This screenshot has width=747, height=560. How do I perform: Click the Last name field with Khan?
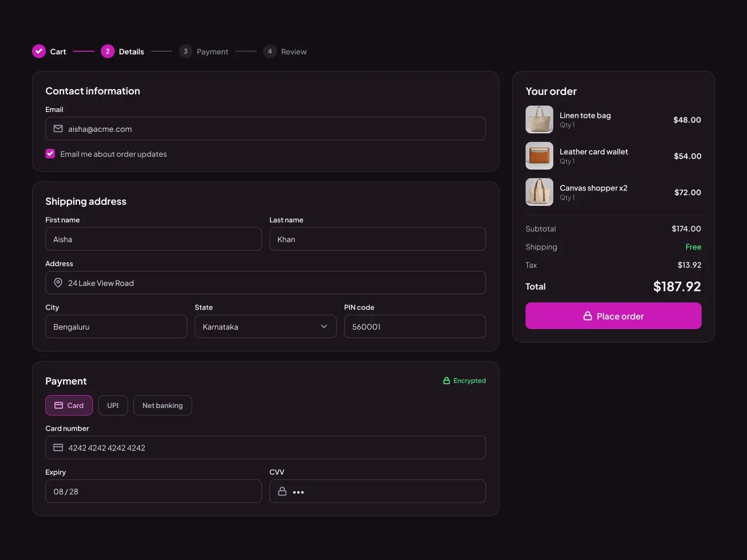[x=378, y=239]
